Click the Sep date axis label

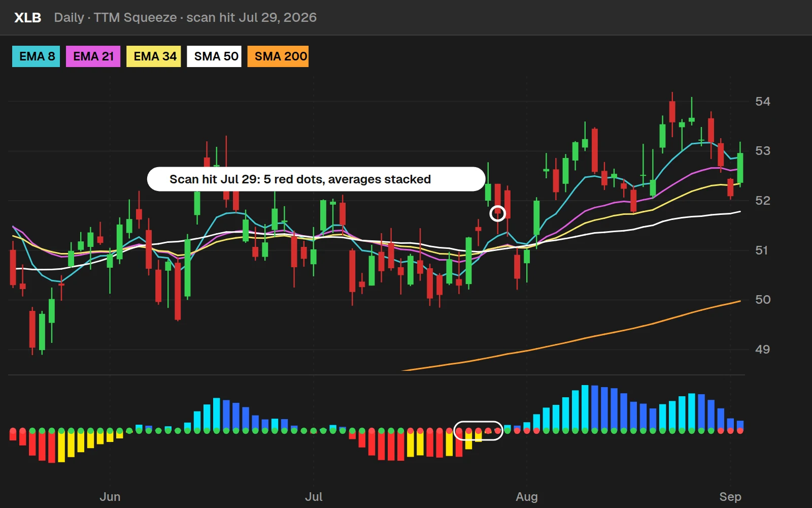click(730, 497)
